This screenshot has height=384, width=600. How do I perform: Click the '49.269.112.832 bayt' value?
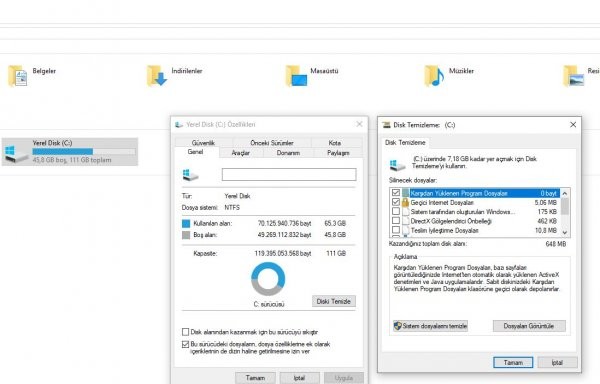pyautogui.click(x=284, y=235)
